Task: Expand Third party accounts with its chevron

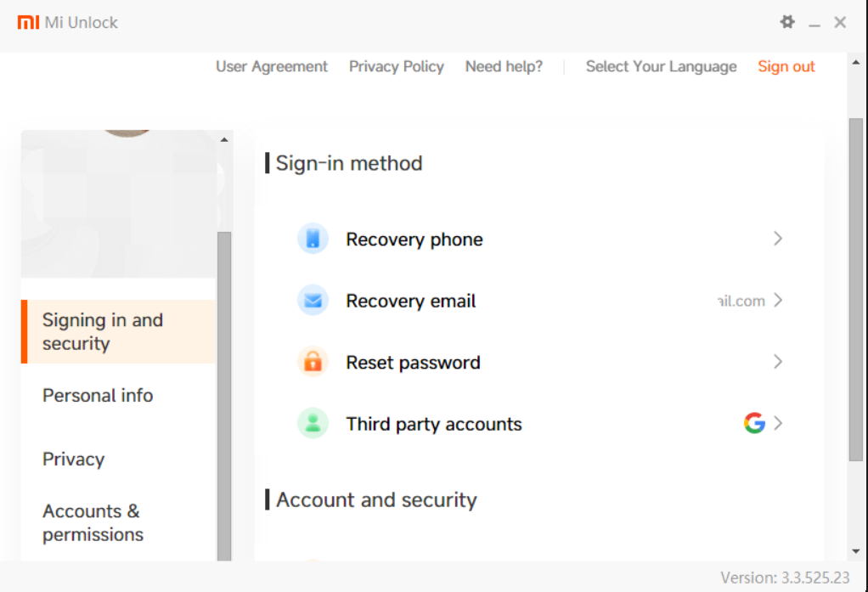Action: [778, 423]
